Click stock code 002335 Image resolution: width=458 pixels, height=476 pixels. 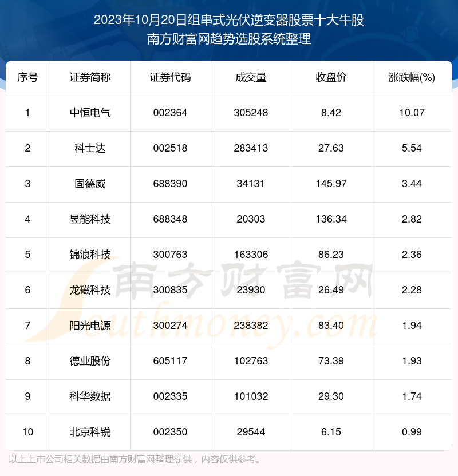tap(171, 396)
